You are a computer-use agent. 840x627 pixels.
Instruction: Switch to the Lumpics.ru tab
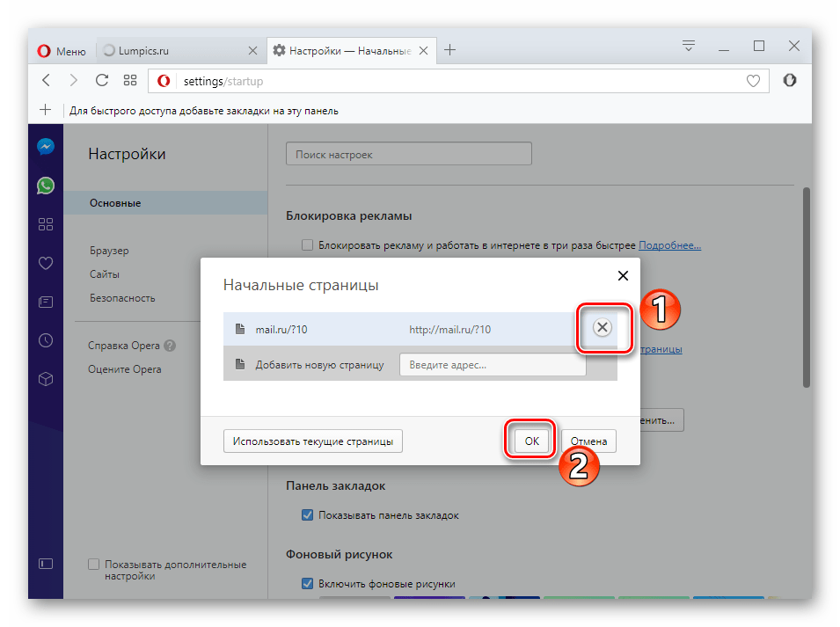pos(176,51)
